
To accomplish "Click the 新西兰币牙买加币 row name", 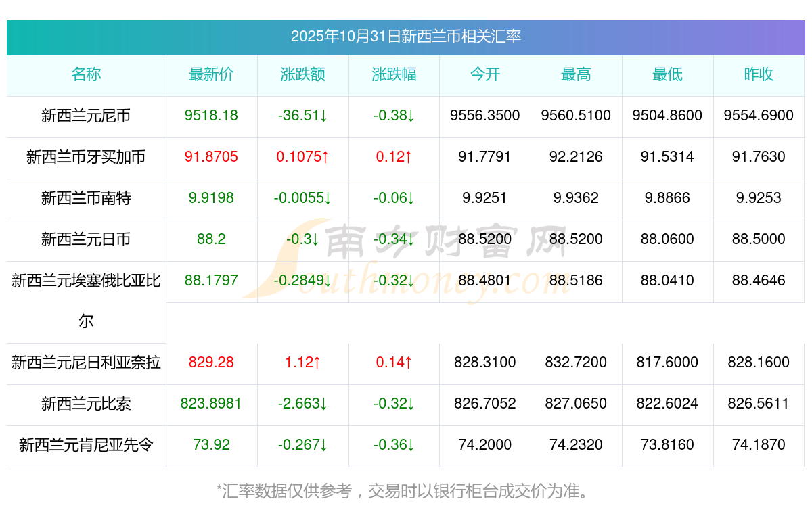I will 86,157.
